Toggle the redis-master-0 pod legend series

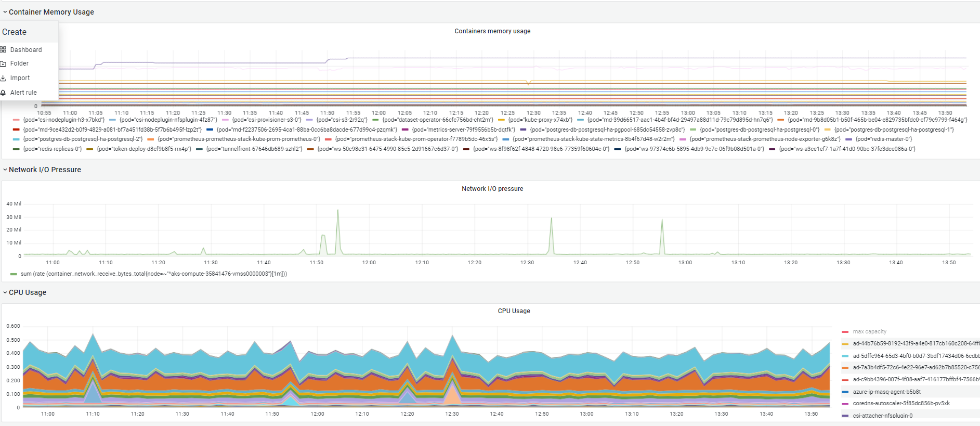click(884, 139)
